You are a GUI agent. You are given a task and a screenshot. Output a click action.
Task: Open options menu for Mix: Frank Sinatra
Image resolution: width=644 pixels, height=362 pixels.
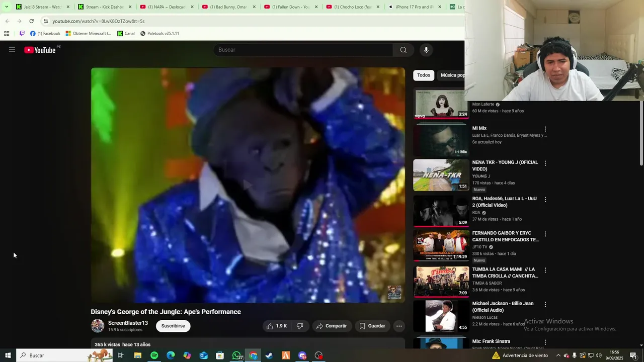(545, 342)
